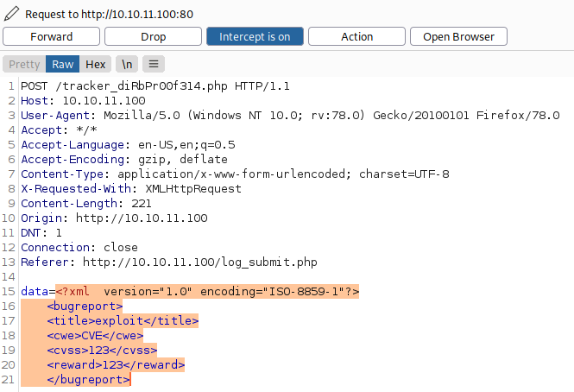Click the Open Browser button
Viewport: 574px width, 392px height.
458,37
